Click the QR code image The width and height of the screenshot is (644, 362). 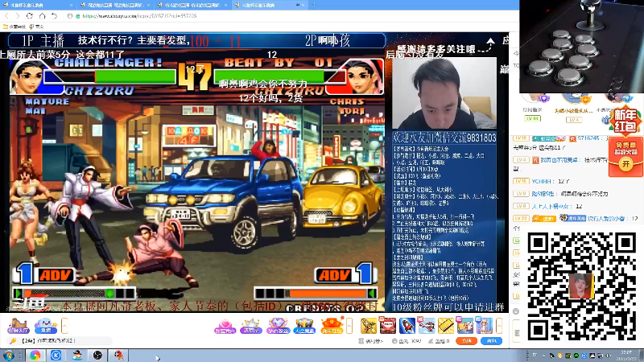(581, 286)
